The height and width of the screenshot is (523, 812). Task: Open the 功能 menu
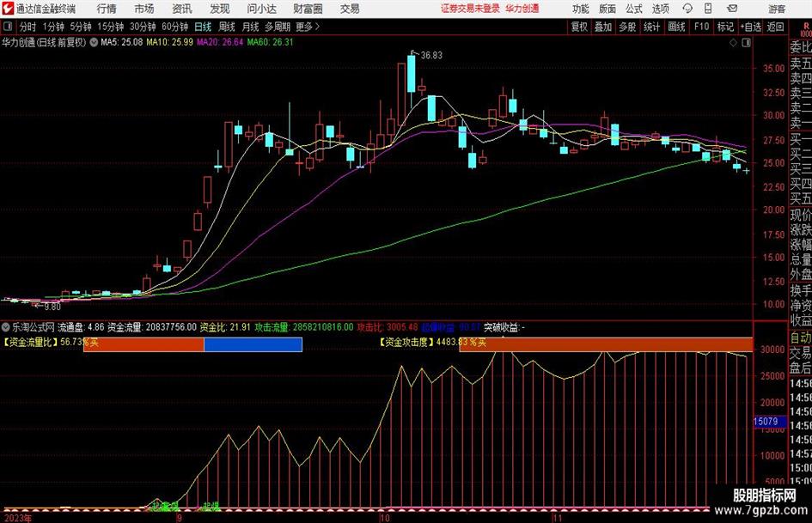(x=581, y=9)
